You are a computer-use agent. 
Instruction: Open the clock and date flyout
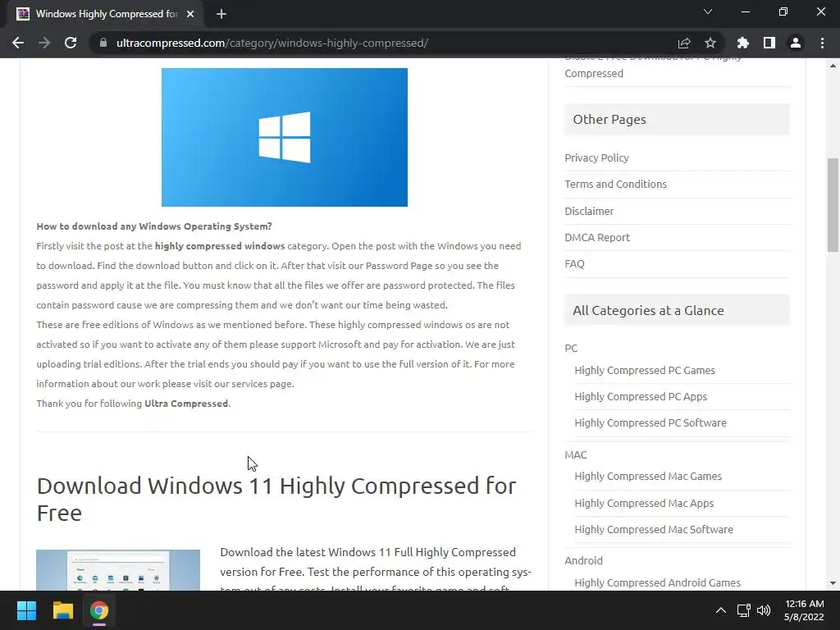804,610
